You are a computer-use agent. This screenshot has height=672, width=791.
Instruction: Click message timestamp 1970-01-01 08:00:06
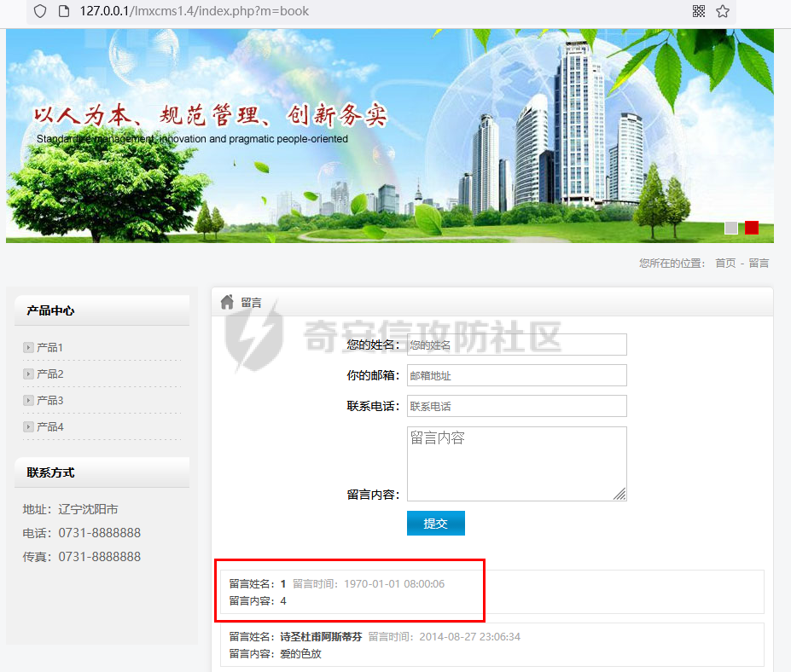click(x=394, y=584)
